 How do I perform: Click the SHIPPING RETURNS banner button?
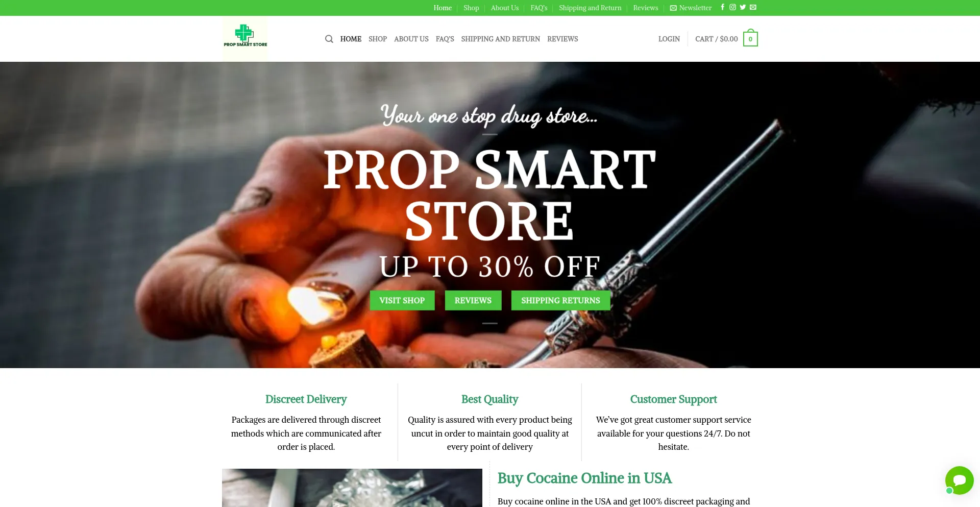point(560,300)
